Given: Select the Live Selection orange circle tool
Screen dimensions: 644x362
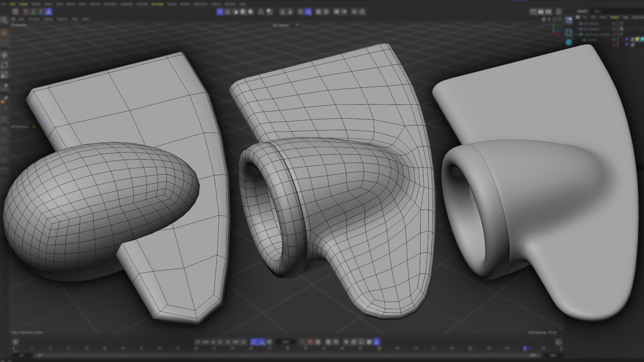Looking at the screenshot, I should pos(4,33).
